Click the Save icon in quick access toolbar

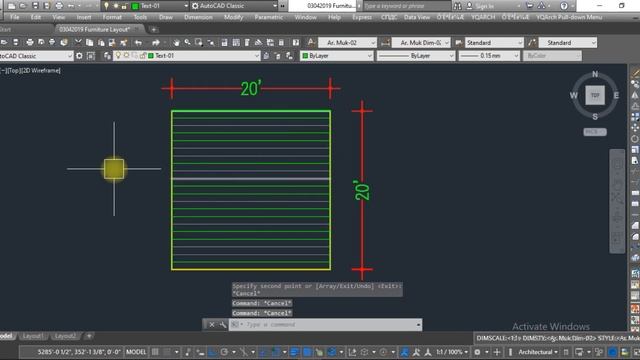[35, 6]
